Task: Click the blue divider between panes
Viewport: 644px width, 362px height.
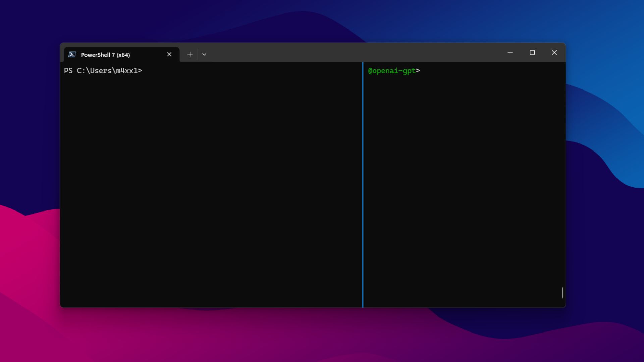Action: pos(363,185)
